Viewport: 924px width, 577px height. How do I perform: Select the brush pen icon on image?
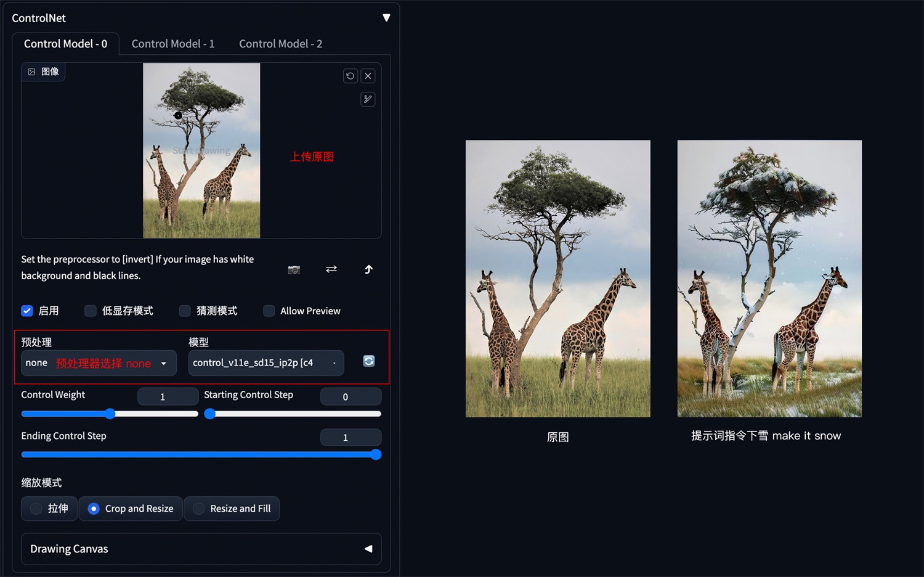pyautogui.click(x=368, y=99)
